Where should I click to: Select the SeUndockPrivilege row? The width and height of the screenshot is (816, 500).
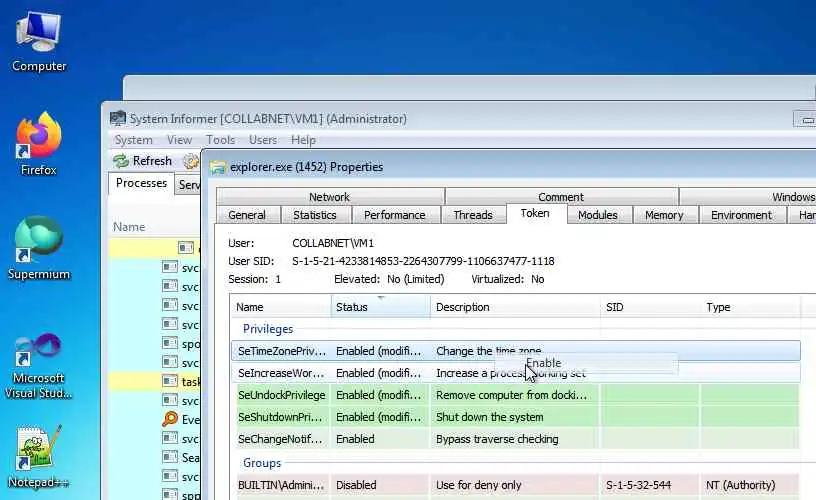516,395
